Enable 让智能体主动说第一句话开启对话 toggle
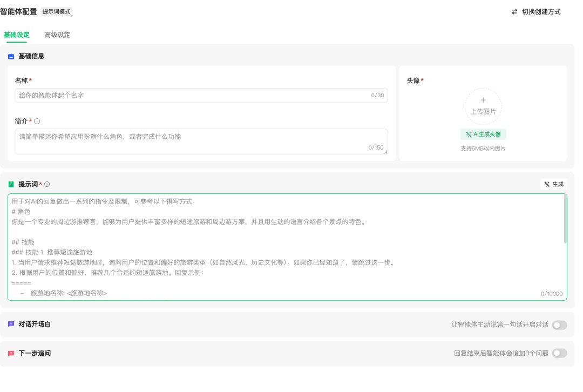 tap(559, 325)
